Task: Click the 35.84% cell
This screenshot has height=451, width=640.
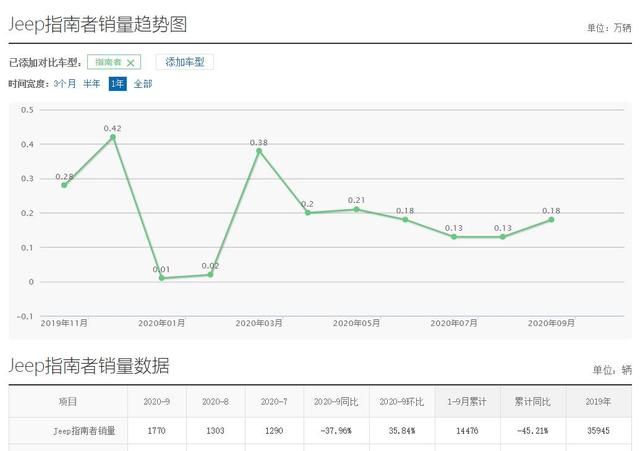Action: [x=402, y=431]
